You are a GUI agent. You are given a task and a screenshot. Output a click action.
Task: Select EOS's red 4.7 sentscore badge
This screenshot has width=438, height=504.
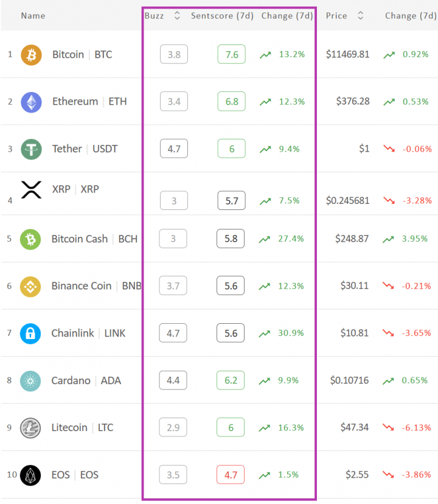[231, 474]
